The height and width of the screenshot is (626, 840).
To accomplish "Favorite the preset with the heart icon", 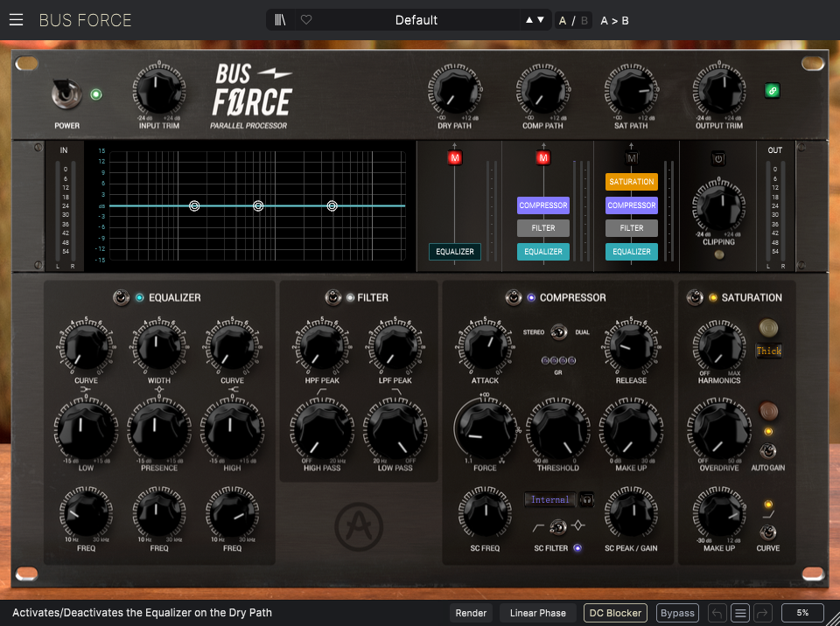I will [x=306, y=20].
